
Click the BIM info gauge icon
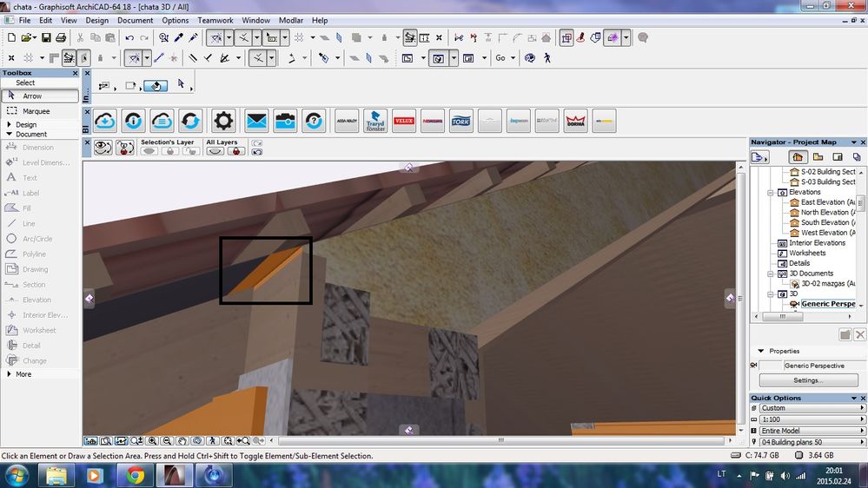point(134,121)
